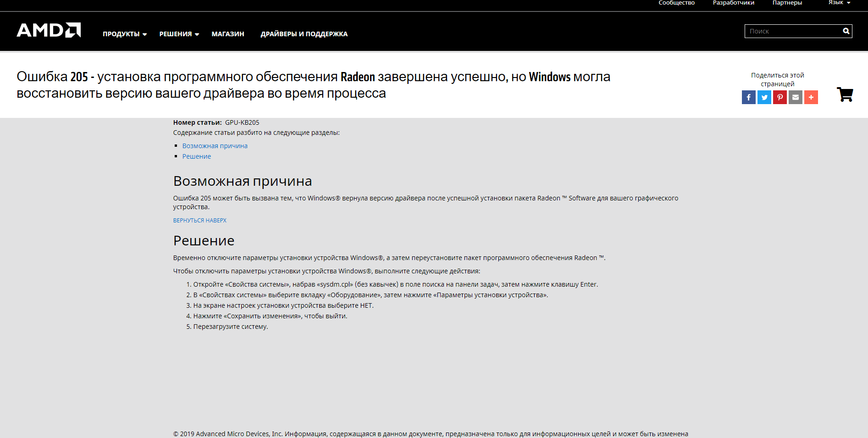Click step 5 Перезагрузите систему

point(231,327)
